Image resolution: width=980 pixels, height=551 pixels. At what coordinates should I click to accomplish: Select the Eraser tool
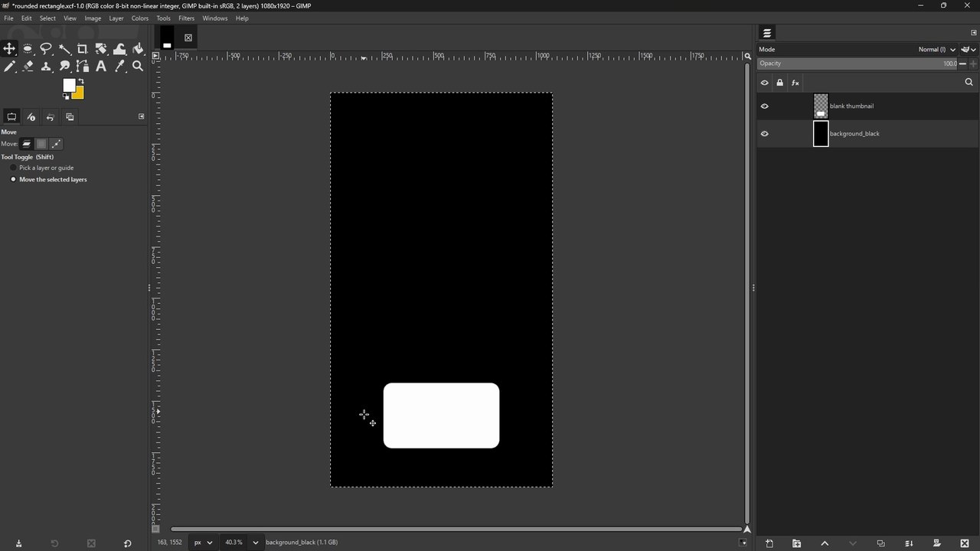[x=28, y=67]
